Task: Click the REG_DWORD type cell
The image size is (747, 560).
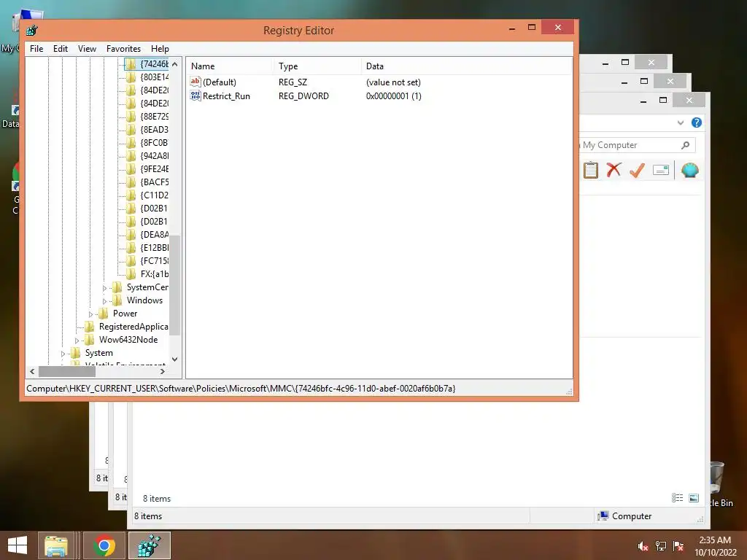Action: [x=303, y=96]
